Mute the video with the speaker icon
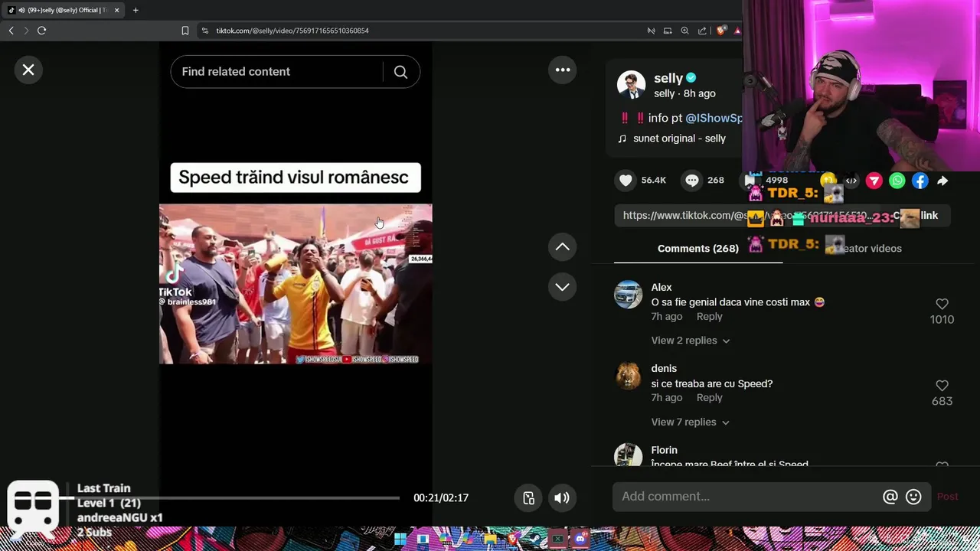The image size is (980, 551). 562,497
